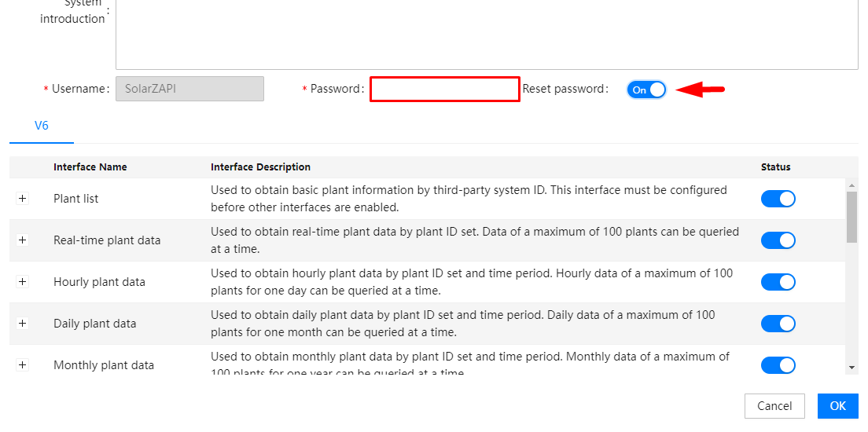The width and height of the screenshot is (868, 432).
Task: Toggle Hourly plant data status switch
Action: pyautogui.click(x=778, y=282)
